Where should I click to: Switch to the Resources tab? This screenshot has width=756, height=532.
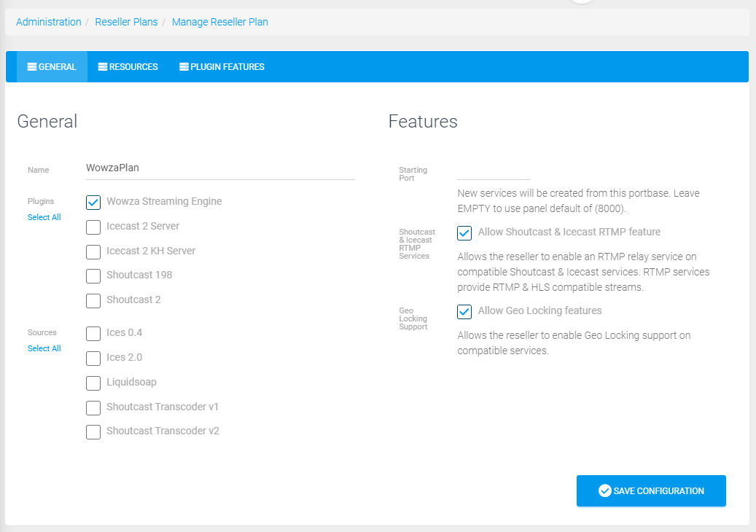(128, 67)
